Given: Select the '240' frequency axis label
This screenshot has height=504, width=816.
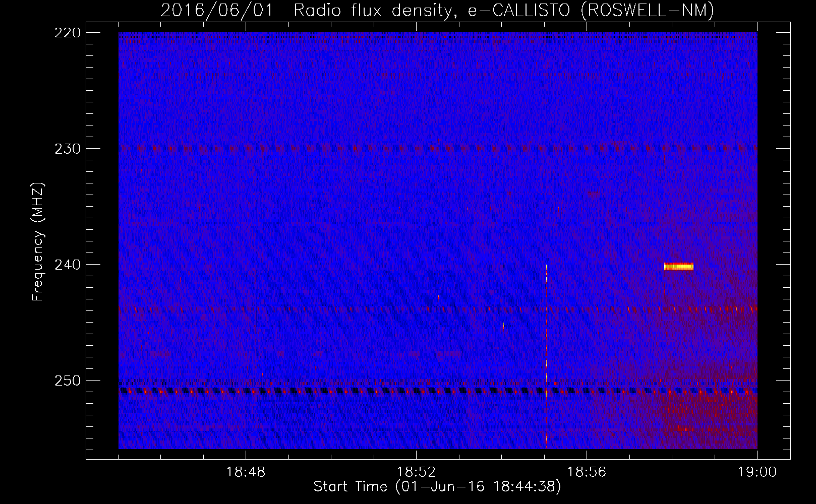Looking at the screenshot, I should point(67,265).
